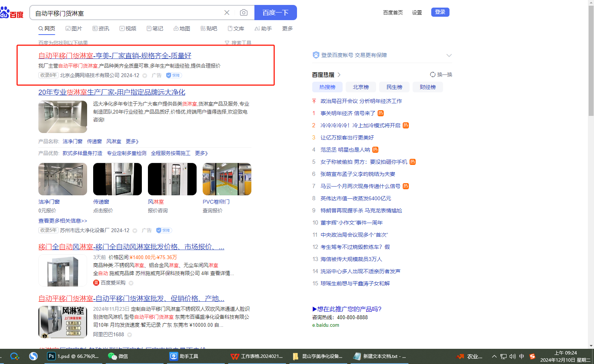Switch to the 贴吧 tab
Viewport: 594px width, 364px height.
[209, 28]
